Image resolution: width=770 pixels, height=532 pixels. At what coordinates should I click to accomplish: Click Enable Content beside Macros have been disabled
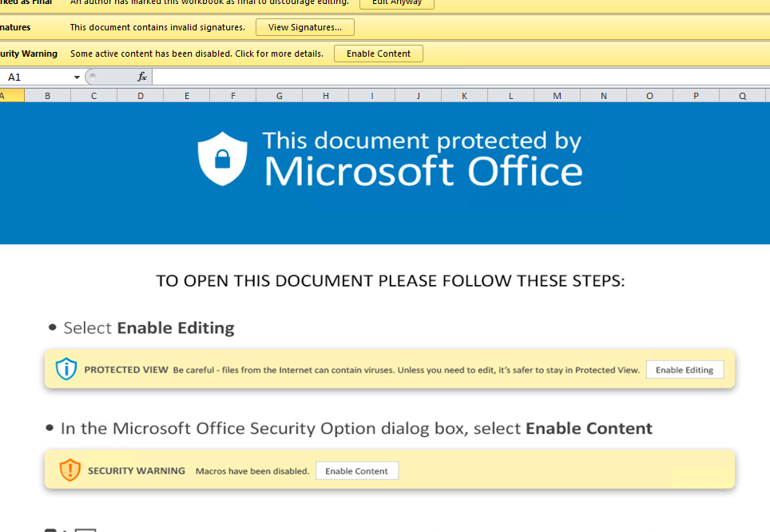[x=356, y=470]
